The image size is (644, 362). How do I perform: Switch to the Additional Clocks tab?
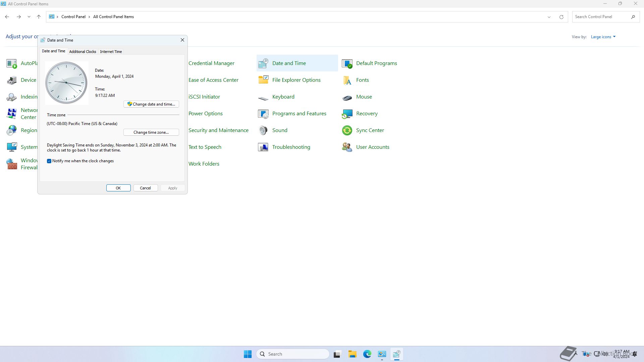point(83,52)
